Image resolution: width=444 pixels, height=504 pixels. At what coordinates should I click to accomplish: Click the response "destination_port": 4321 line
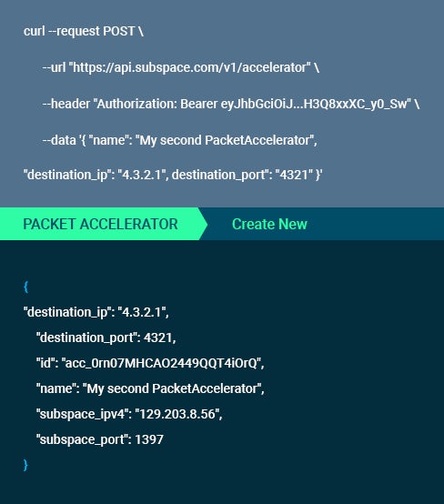click(106, 338)
